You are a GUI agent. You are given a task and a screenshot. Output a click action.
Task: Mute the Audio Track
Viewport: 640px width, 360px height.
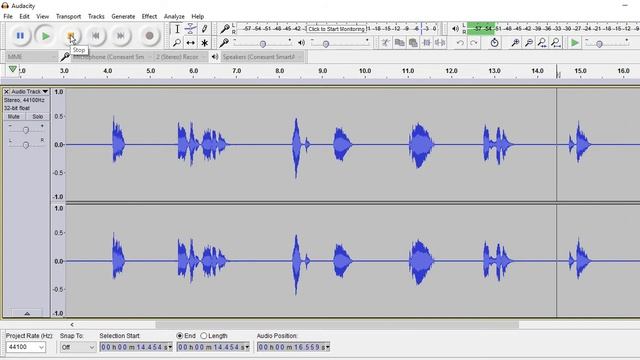coord(14,117)
